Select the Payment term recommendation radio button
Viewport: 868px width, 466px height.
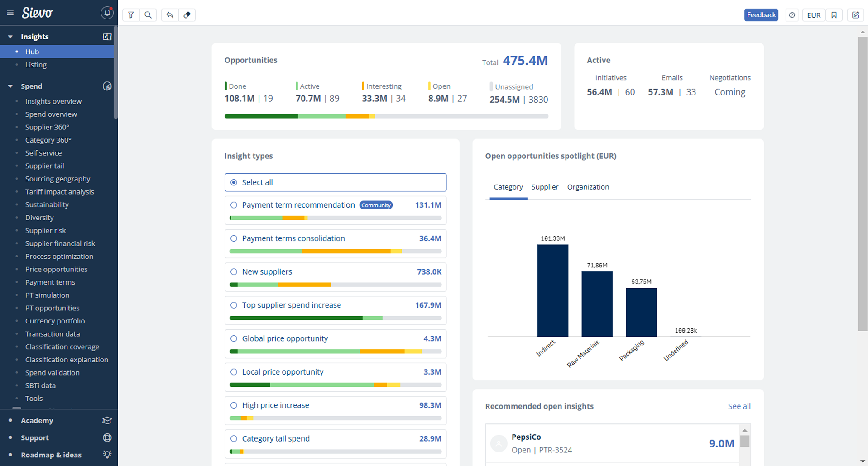[x=234, y=205]
